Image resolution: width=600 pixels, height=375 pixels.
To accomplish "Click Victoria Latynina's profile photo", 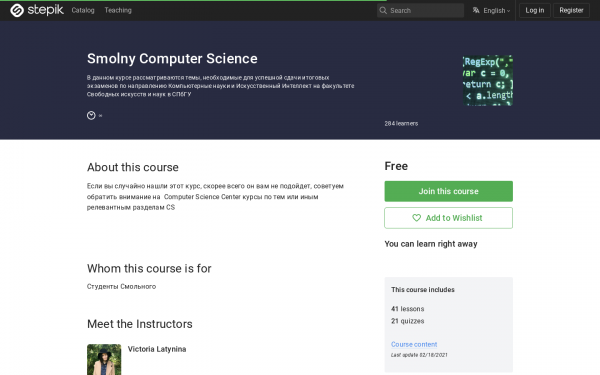I will point(104,359).
